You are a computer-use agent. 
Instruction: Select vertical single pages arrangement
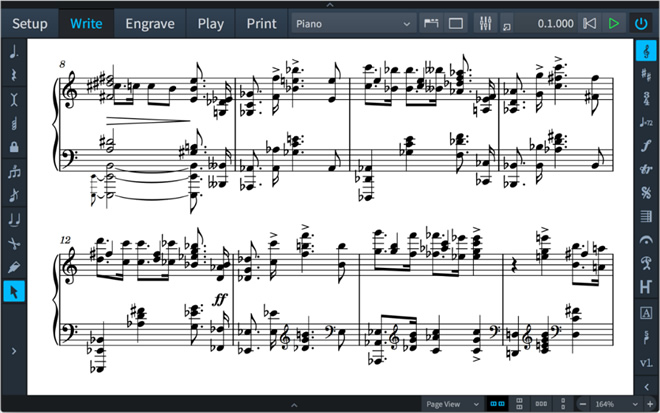pyautogui.click(x=563, y=404)
